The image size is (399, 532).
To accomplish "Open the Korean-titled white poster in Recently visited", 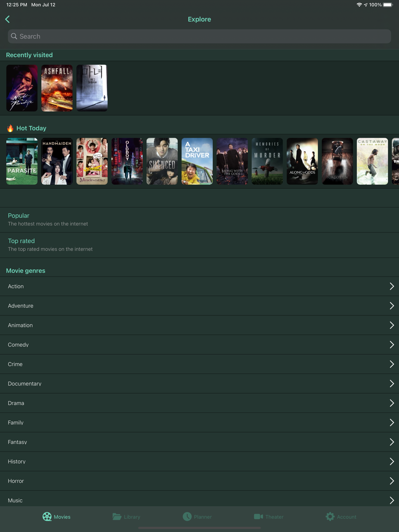I will coord(92,88).
